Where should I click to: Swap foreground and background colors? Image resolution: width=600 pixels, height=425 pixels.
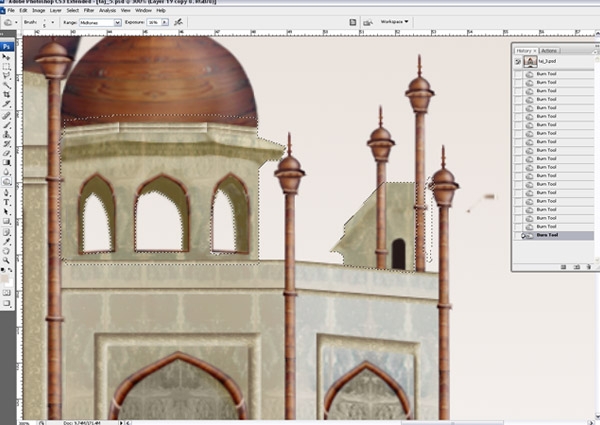(x=10, y=270)
